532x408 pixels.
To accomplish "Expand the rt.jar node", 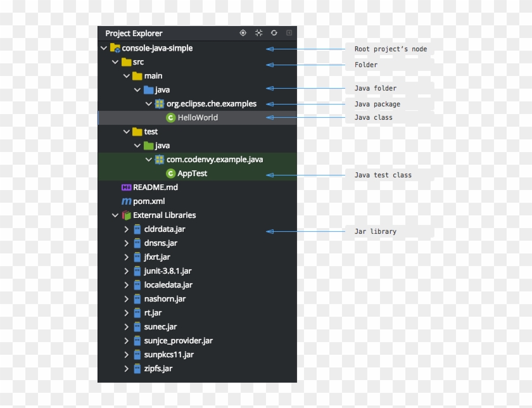I will pos(126,313).
